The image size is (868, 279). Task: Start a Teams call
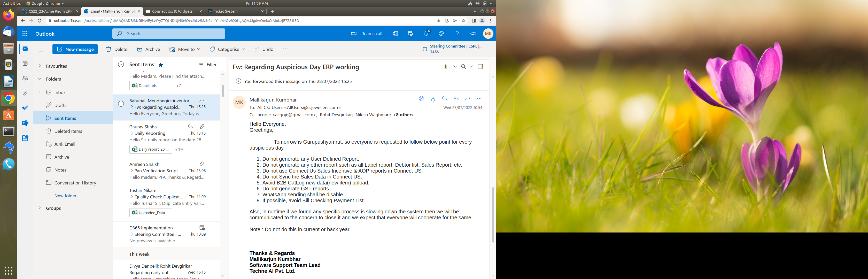367,34
